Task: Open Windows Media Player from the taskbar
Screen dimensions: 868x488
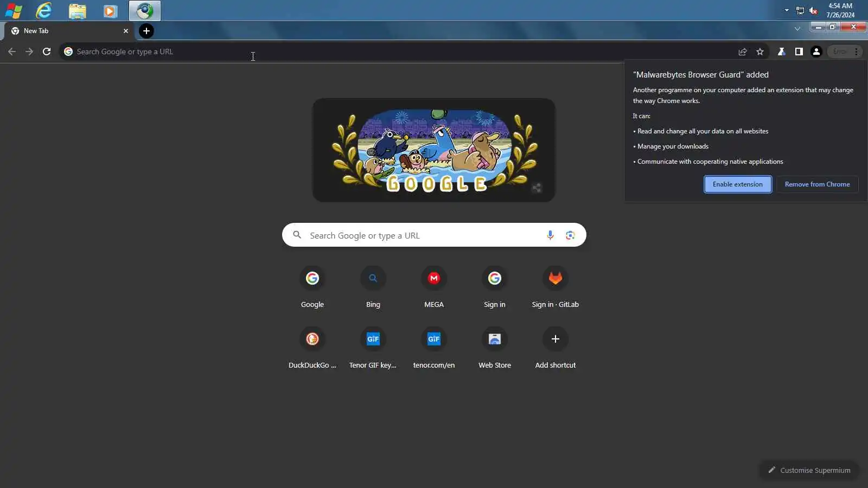Action: 111,10
